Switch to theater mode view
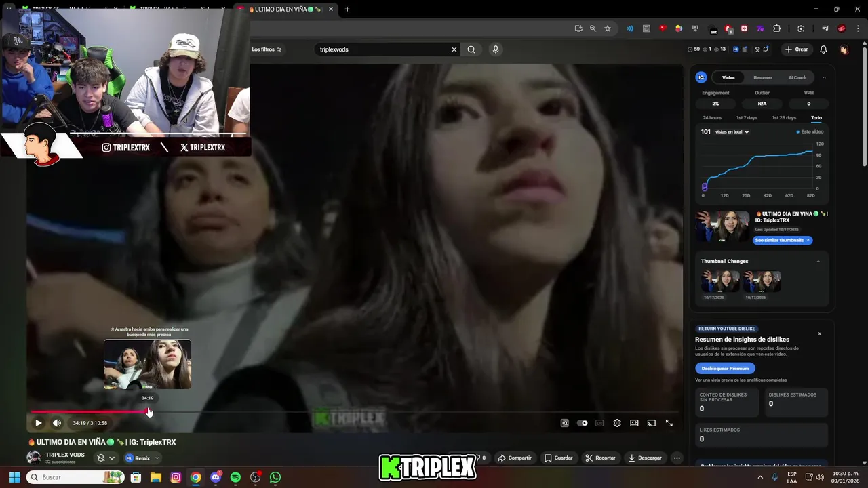The image size is (868, 488). tap(634, 423)
